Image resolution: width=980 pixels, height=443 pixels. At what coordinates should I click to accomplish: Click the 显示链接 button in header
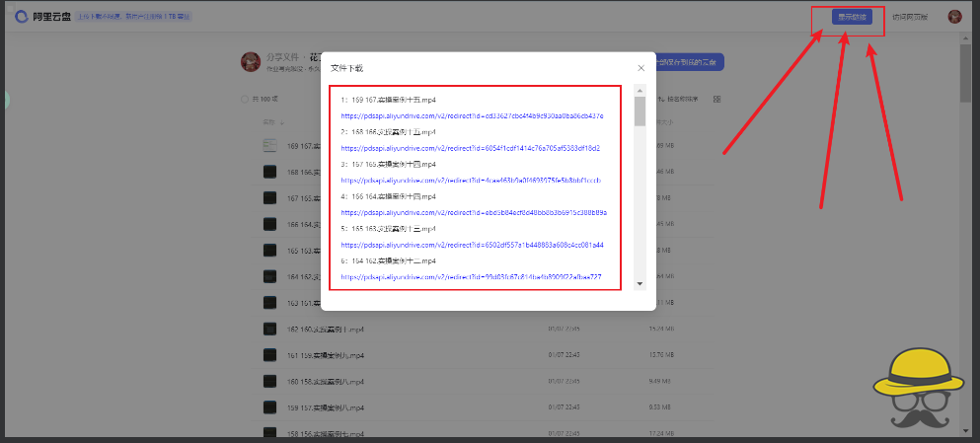click(x=847, y=17)
